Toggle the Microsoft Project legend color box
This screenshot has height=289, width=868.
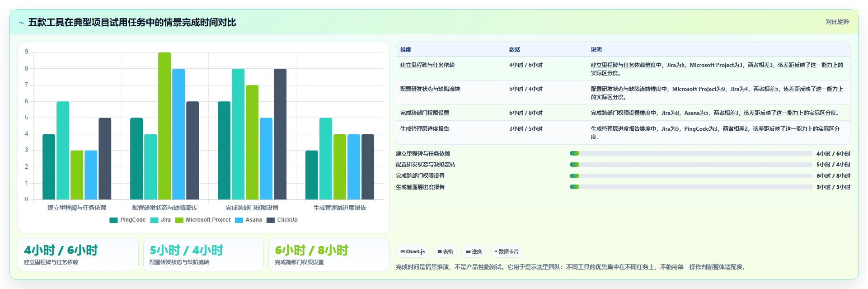[x=179, y=220]
